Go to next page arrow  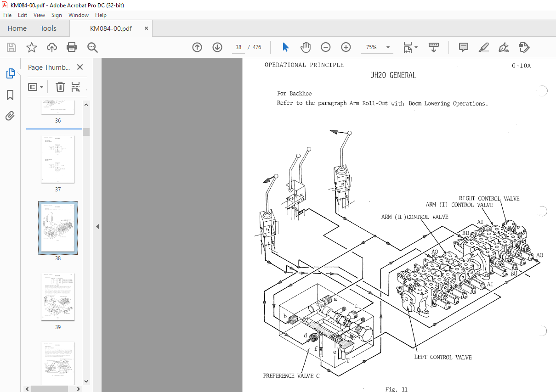(217, 47)
